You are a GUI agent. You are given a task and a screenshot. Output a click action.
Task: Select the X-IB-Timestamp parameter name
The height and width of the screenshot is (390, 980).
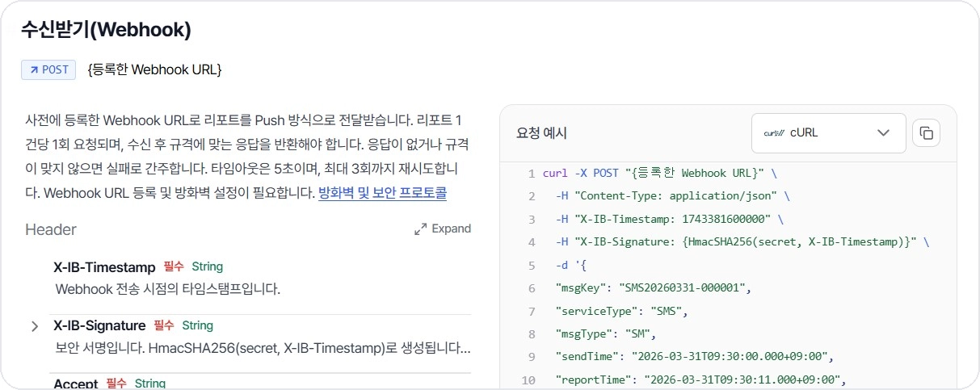pos(104,266)
